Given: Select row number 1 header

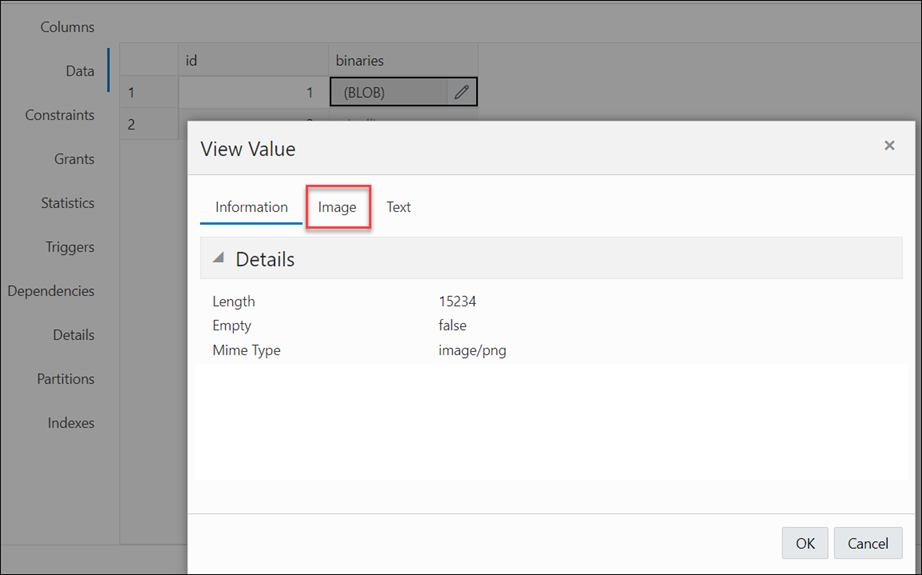Looking at the screenshot, I should tap(149, 92).
